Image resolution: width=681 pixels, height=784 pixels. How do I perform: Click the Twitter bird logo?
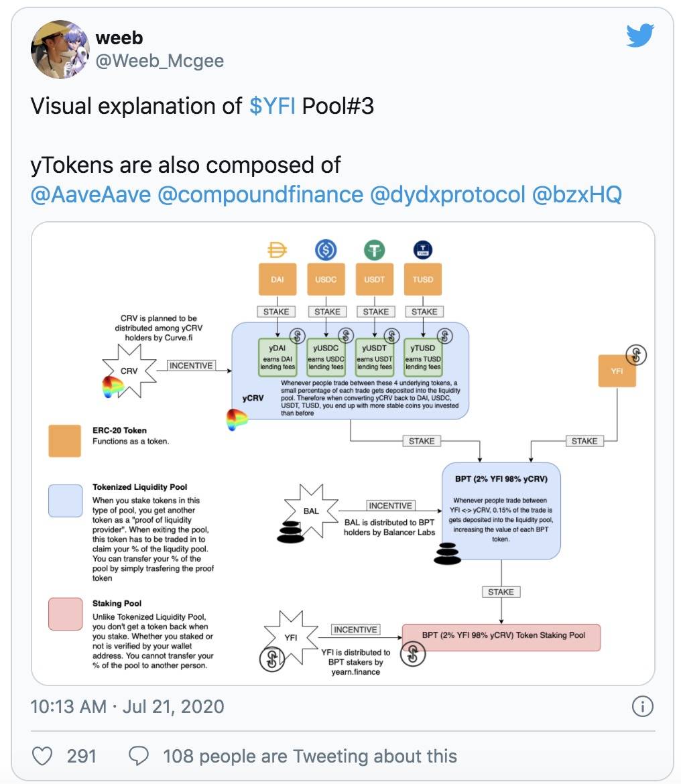[640, 35]
